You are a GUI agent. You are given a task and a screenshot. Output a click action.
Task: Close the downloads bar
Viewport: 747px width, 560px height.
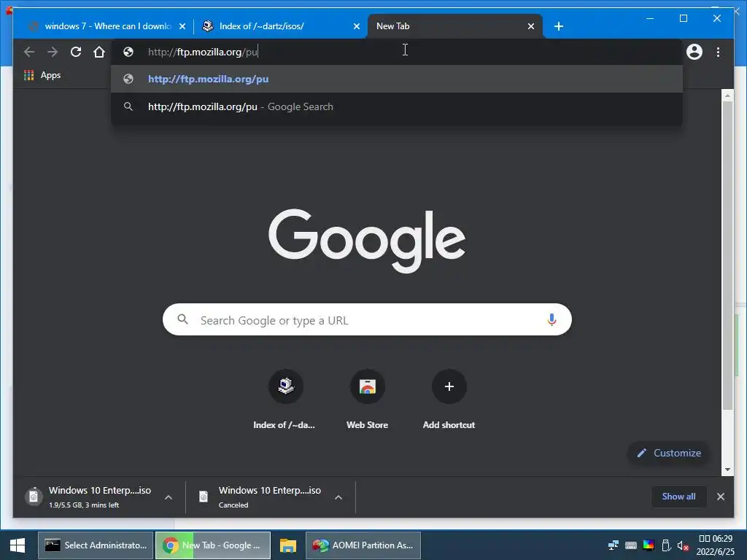pos(720,496)
